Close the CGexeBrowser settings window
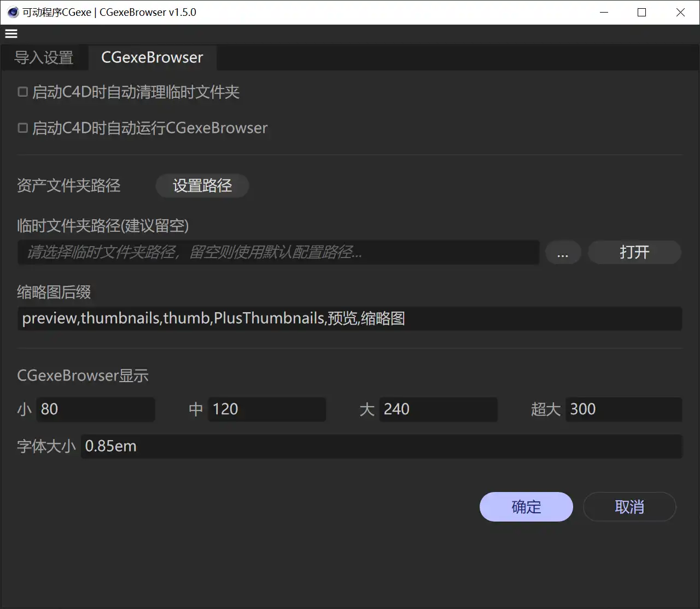700x609 pixels. pos(680,12)
